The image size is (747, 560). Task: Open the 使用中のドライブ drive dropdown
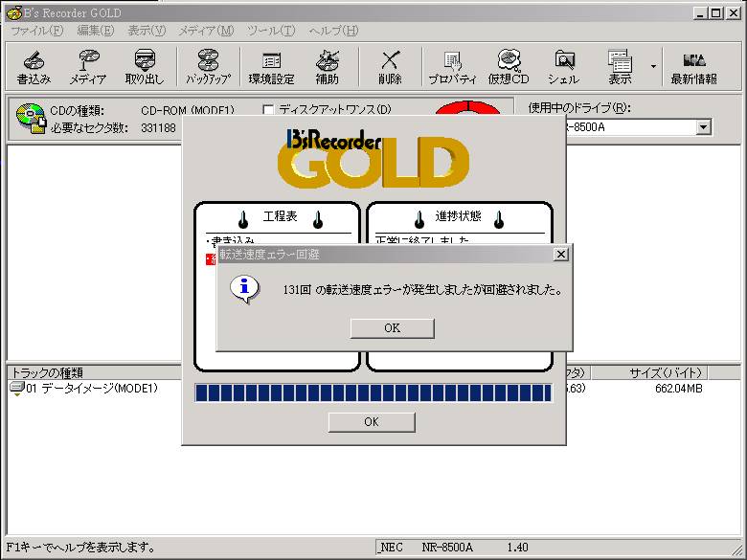(703, 127)
